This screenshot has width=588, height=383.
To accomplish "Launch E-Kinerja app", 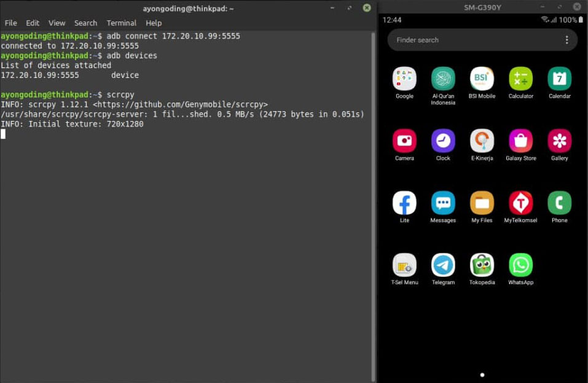I will (x=482, y=141).
